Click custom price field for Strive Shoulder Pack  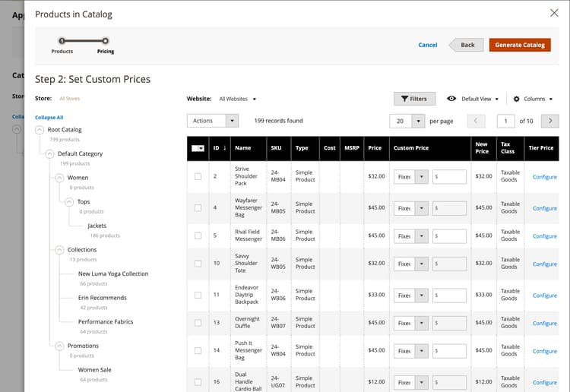(449, 177)
